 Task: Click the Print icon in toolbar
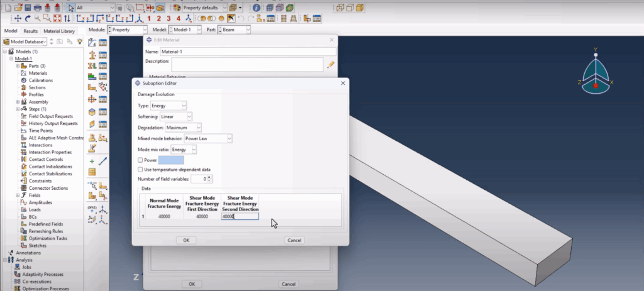[37, 8]
